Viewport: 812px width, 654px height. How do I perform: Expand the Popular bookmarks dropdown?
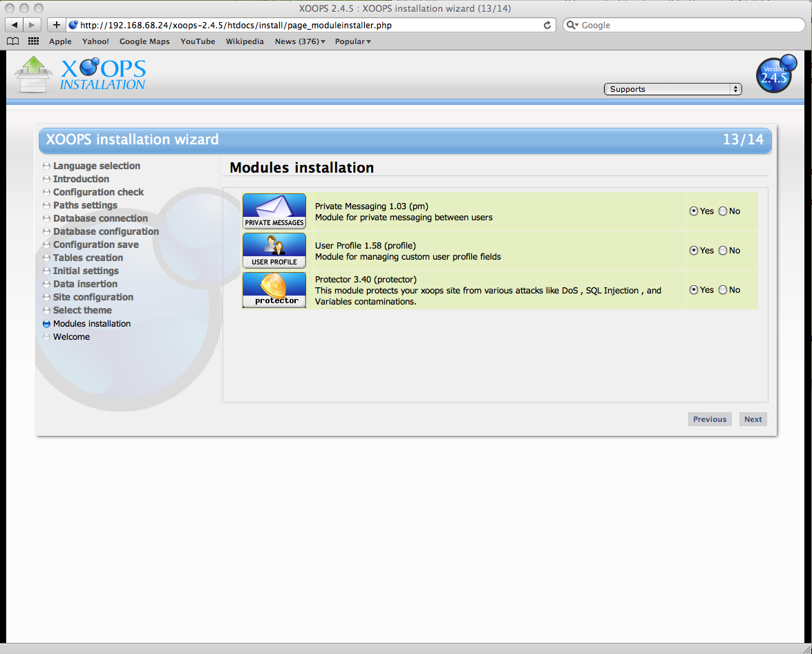click(352, 41)
